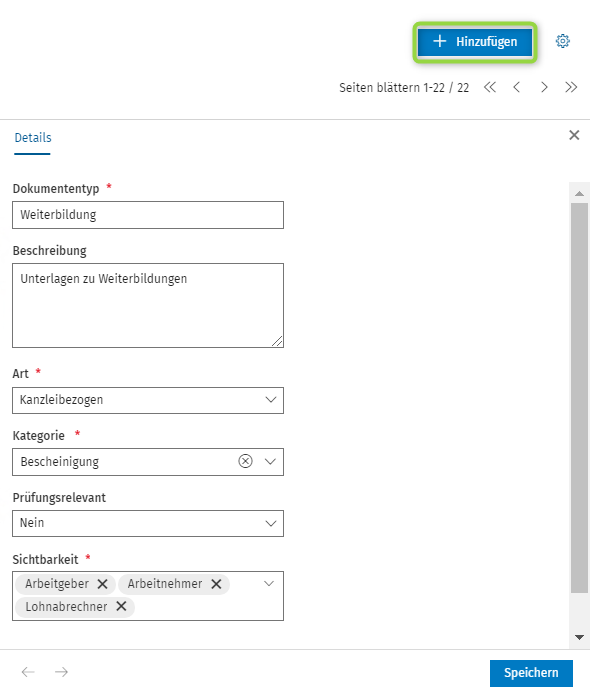
Task: Open the Art dropdown showing Kanzleibezogen
Action: click(148, 400)
